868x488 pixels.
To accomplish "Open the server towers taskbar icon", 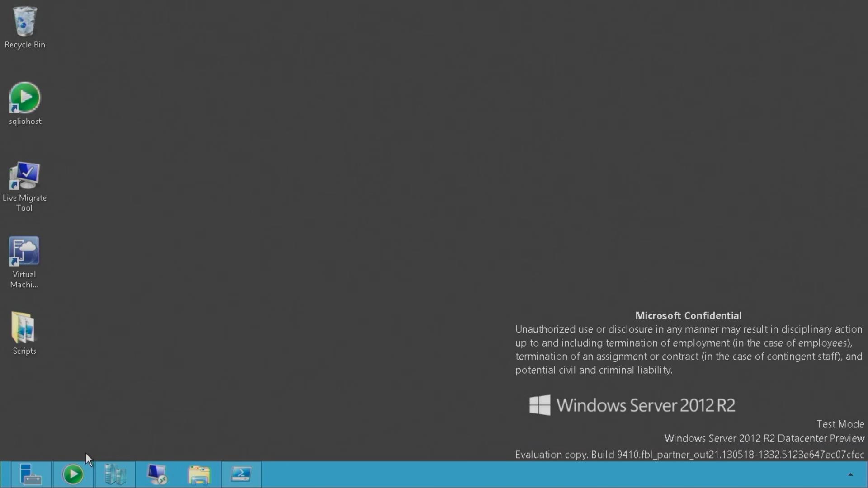I will click(115, 474).
